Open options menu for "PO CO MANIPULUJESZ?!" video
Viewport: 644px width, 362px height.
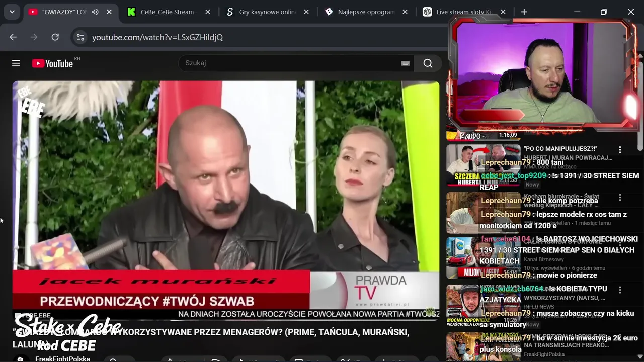tap(620, 150)
